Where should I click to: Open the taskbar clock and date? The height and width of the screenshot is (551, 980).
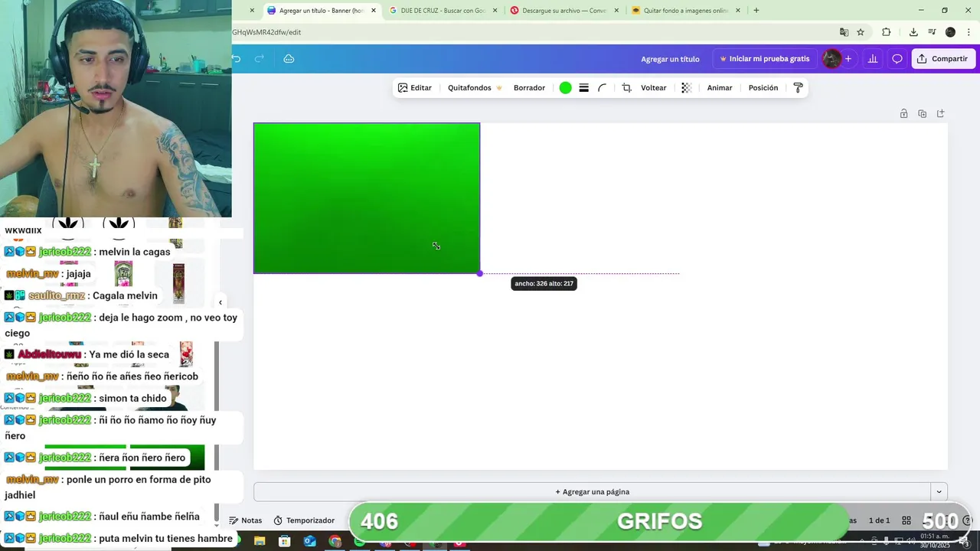click(935, 541)
